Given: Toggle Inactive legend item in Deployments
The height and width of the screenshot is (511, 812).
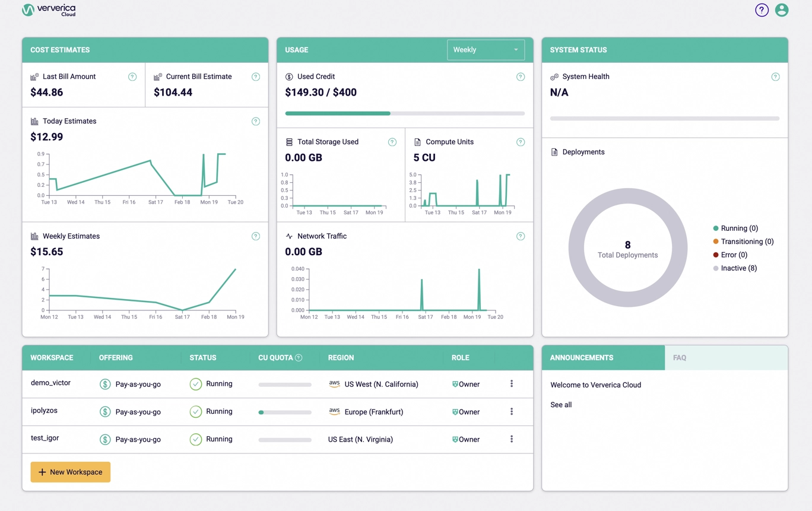Looking at the screenshot, I should coord(735,268).
